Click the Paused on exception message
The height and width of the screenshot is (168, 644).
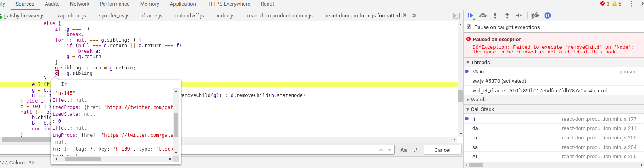553,45
